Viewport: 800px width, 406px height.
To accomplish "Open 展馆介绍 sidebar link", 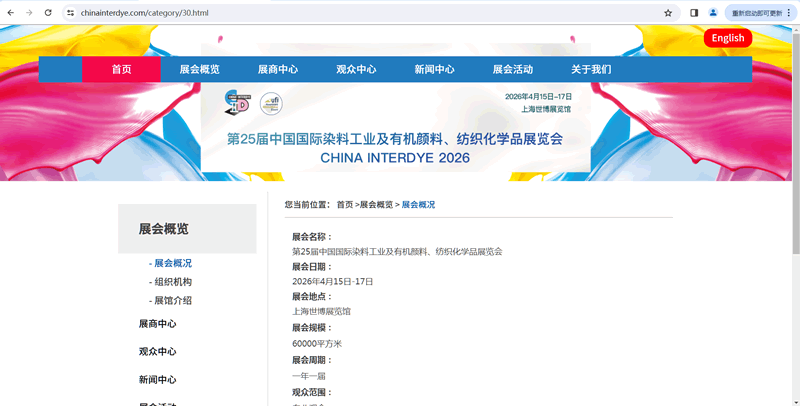I will (171, 300).
